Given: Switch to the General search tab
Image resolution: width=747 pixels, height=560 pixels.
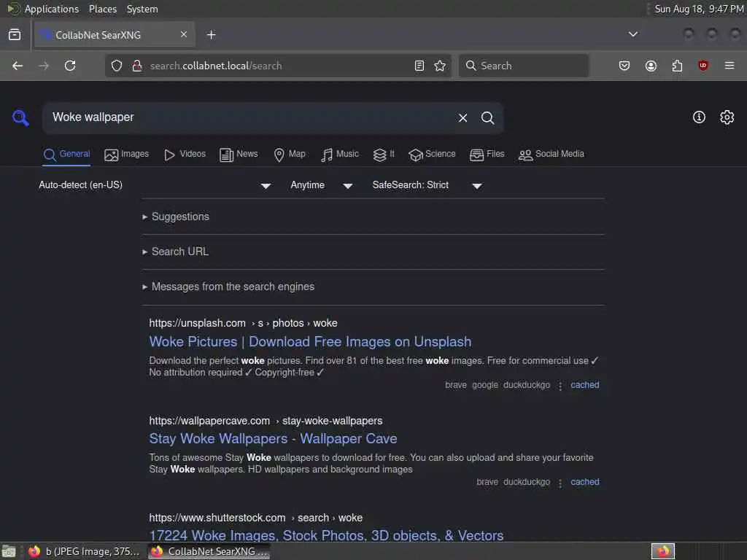Looking at the screenshot, I should (x=66, y=155).
